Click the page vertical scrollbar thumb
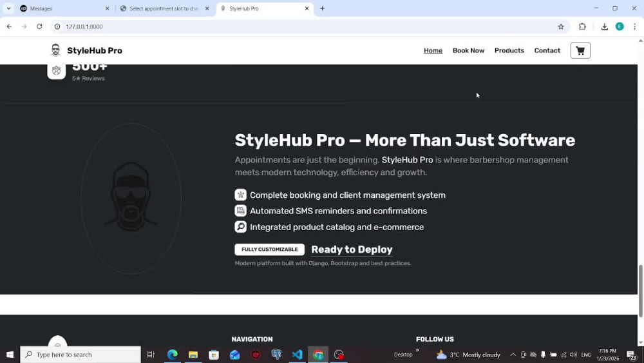 (x=640, y=291)
